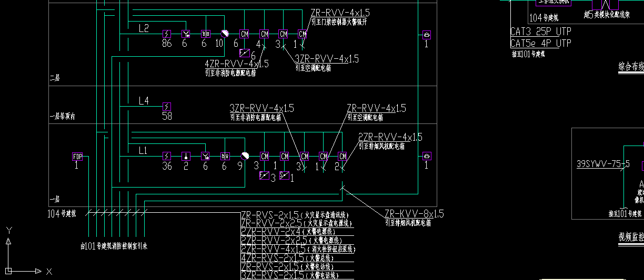Viewport: 644px width, 280px height.
Task: Select the 39SYWV-75-5 cable label
Action: 603,164
